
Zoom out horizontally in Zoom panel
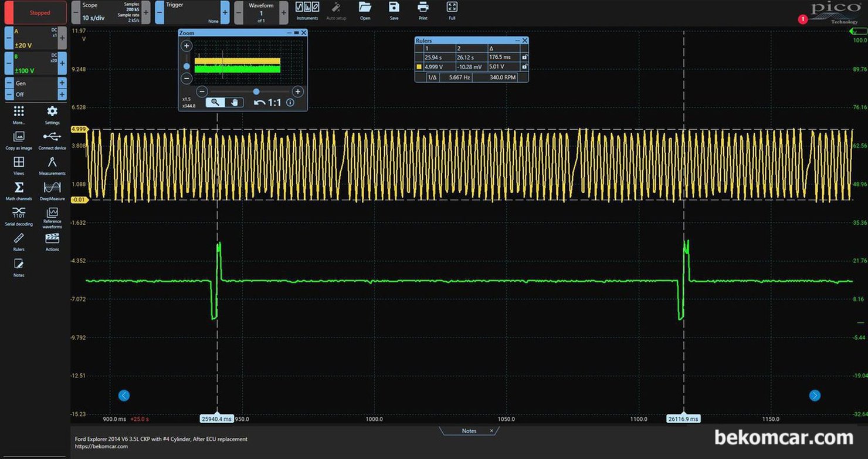point(201,92)
